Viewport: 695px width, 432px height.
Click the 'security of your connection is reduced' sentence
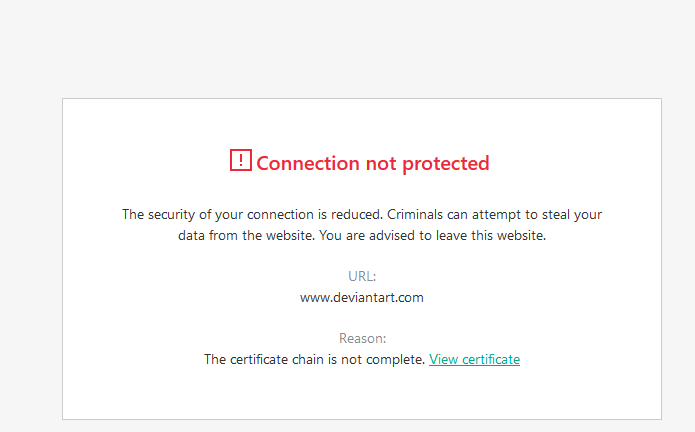click(262, 214)
